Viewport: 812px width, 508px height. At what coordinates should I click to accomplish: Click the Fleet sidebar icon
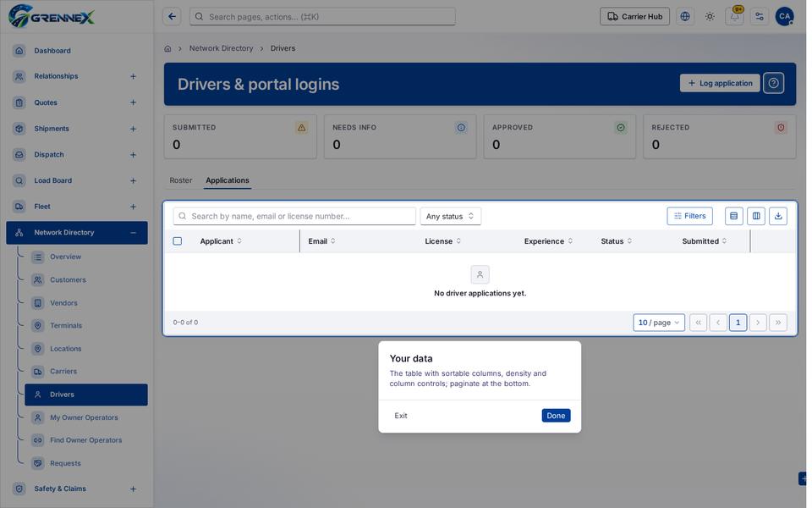pyautogui.click(x=19, y=207)
